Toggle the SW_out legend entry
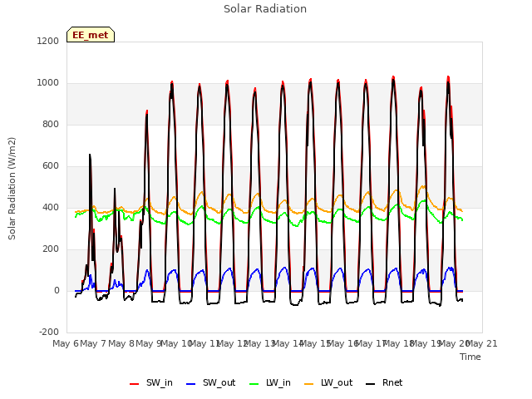This screenshot has width=532, height=399. [x=210, y=382]
